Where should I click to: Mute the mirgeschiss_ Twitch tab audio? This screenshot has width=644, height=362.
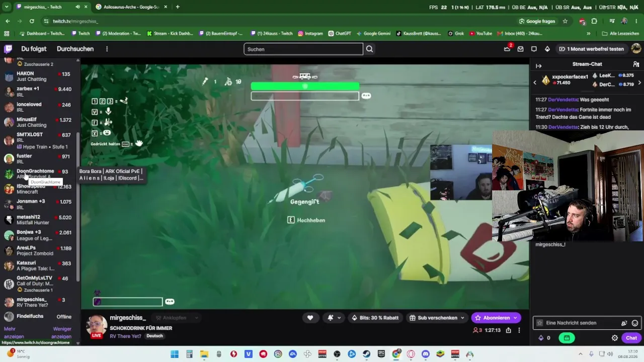77,7
